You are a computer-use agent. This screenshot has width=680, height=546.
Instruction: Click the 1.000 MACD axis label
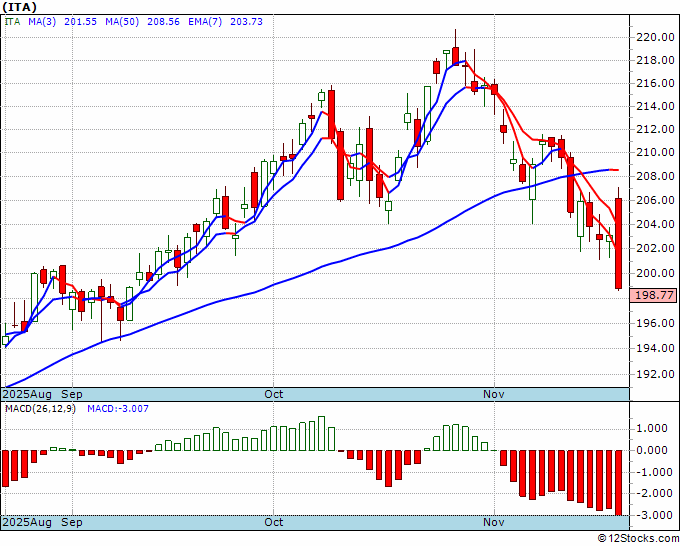652,429
